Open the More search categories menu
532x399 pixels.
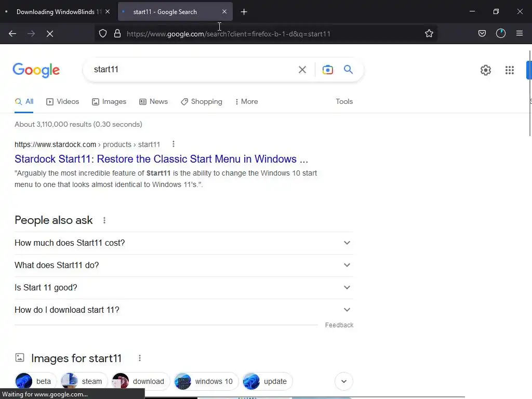247,101
